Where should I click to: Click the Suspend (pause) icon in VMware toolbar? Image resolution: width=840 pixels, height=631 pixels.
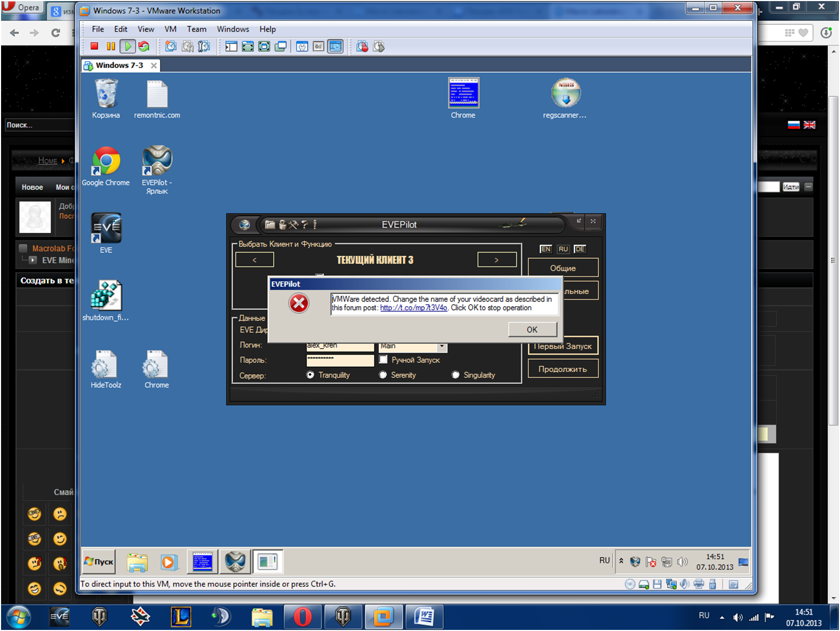(111, 46)
